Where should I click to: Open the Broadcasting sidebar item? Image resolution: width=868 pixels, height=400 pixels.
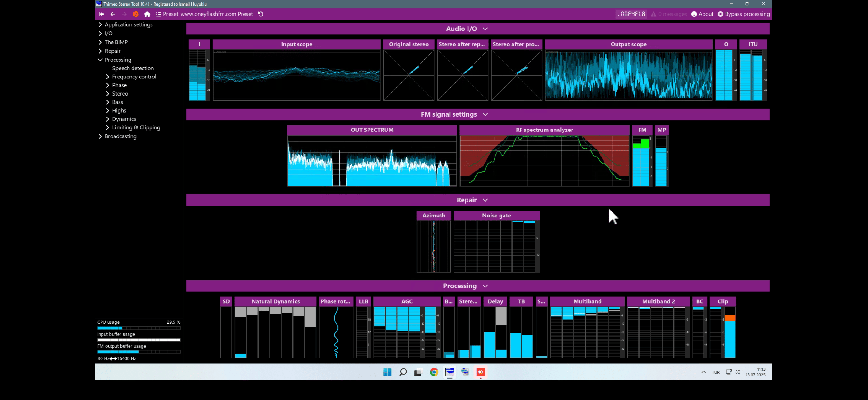[x=120, y=136]
